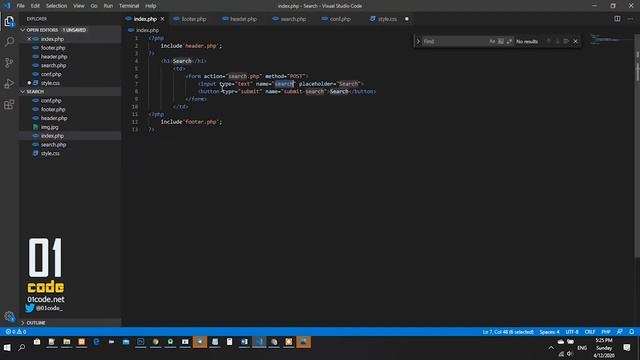Image resolution: width=640 pixels, height=360 pixels.
Task: Open the File menu
Action: 20,6
